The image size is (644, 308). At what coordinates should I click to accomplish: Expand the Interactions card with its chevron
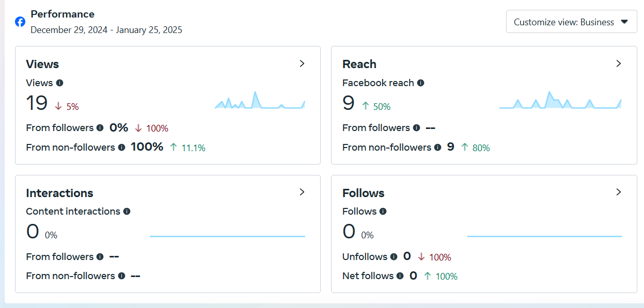pyautogui.click(x=302, y=192)
